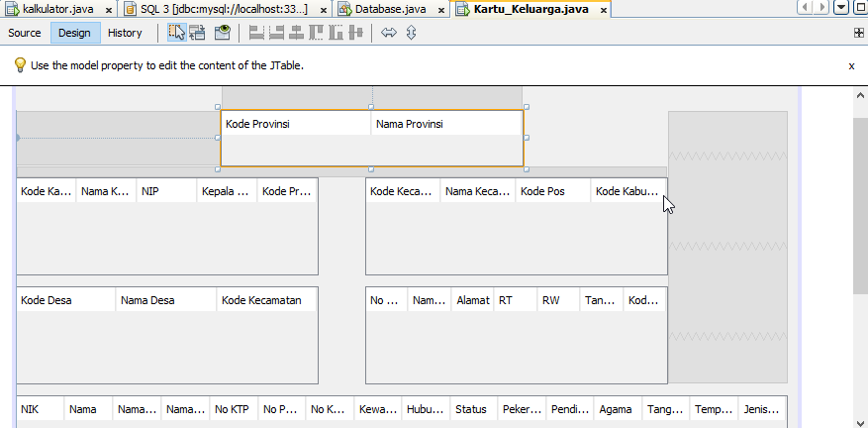Image resolution: width=868 pixels, height=428 pixels.
Task: Click the Nama Keca... column header
Action: [478, 191]
